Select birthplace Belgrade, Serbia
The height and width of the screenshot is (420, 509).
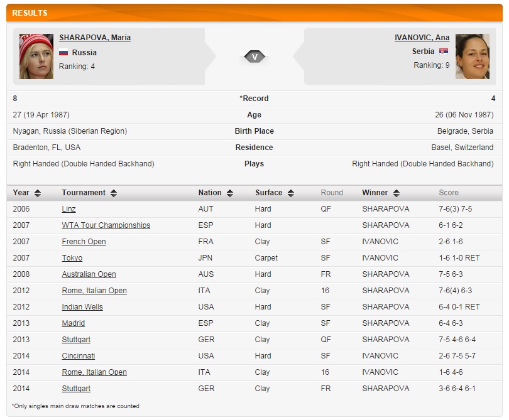tap(465, 131)
